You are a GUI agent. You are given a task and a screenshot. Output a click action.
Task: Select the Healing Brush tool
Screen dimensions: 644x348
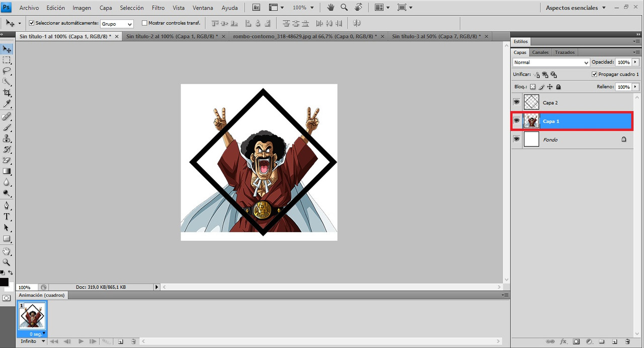(x=7, y=117)
